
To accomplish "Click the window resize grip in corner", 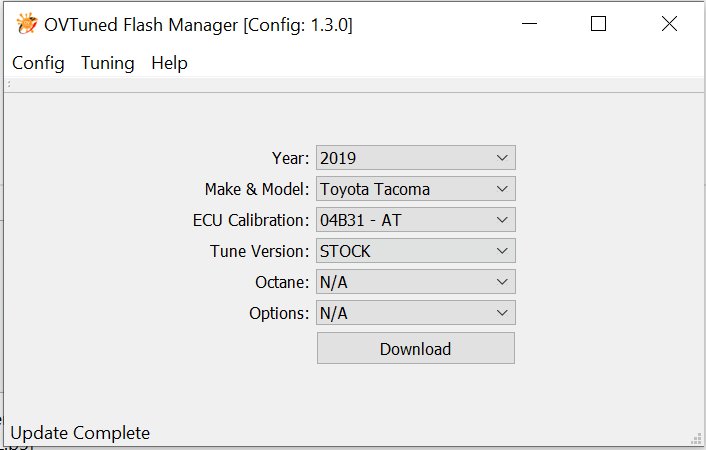I will (x=697, y=439).
